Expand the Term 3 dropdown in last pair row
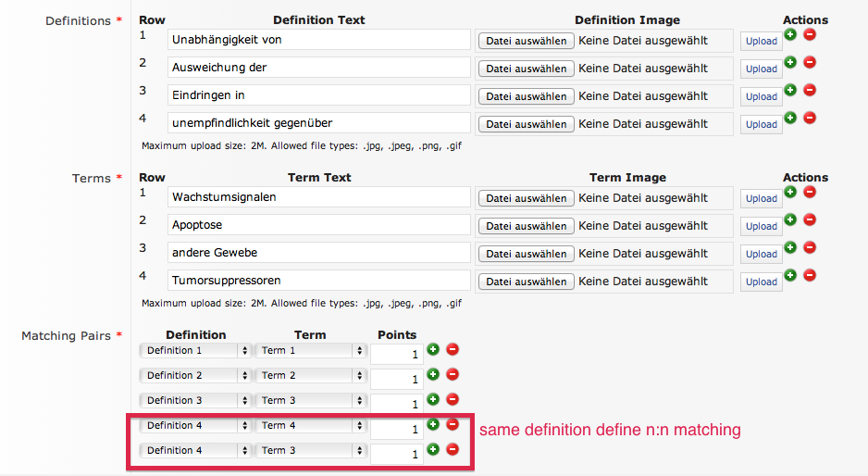Screen dimensions: 868x476 (310, 451)
